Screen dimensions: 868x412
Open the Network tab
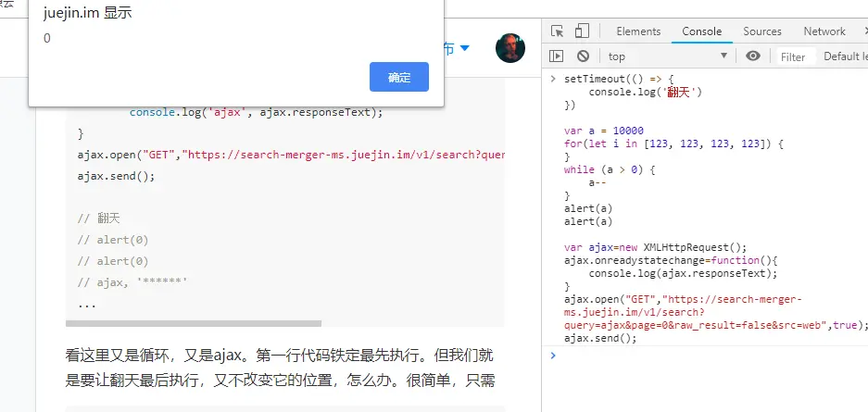tap(824, 31)
